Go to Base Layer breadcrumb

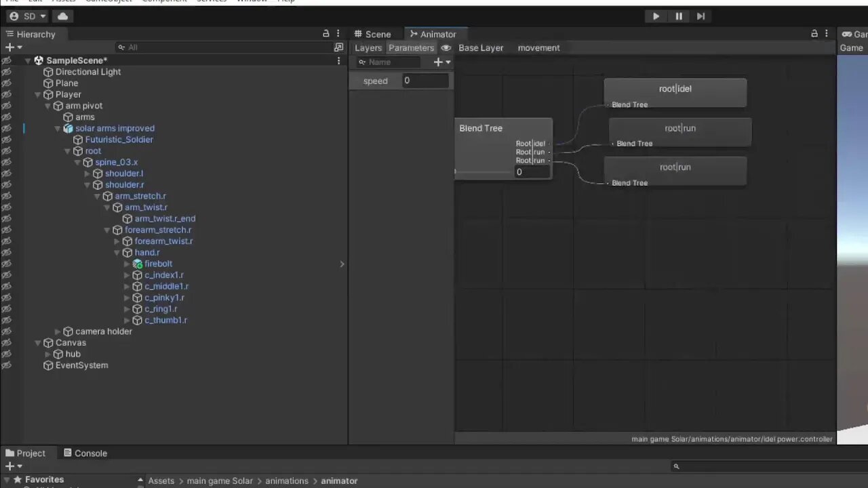tap(481, 48)
